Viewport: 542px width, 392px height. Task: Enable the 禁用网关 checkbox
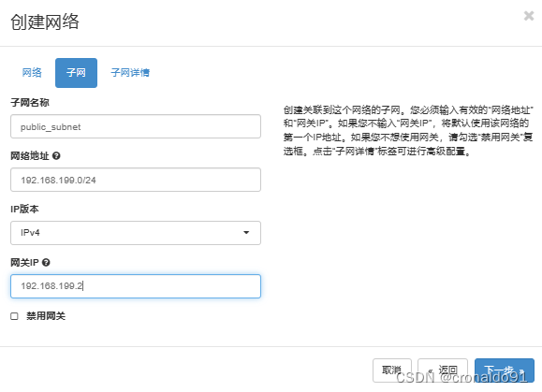(x=14, y=316)
